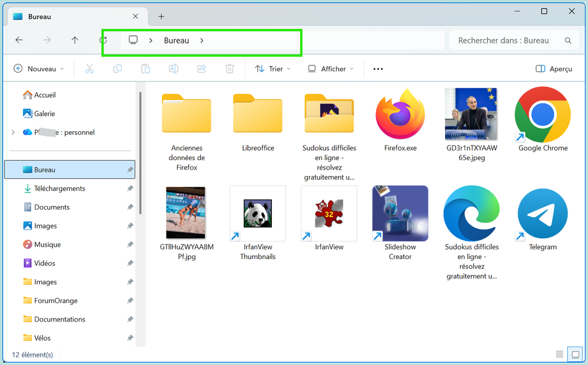Select the IrfanView red puzzle shortcut
This screenshot has height=365, width=588.
click(329, 214)
